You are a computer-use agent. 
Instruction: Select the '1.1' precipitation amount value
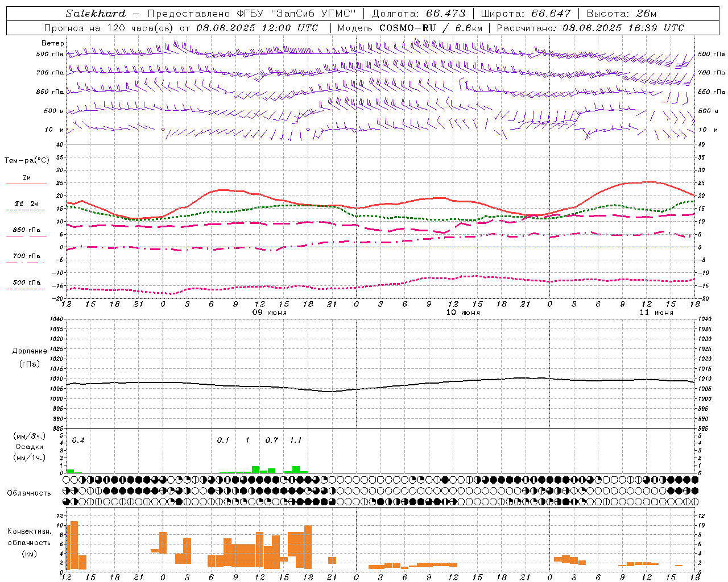click(296, 440)
